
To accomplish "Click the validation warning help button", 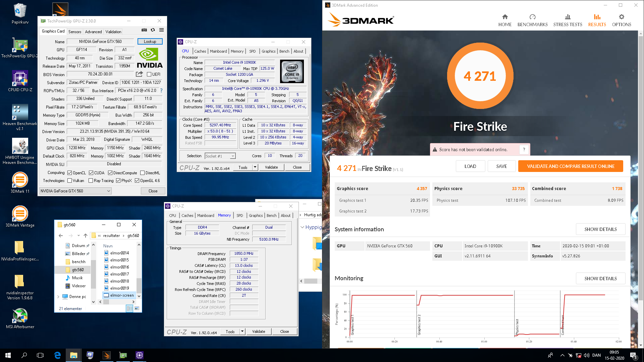I will pos(524,149).
